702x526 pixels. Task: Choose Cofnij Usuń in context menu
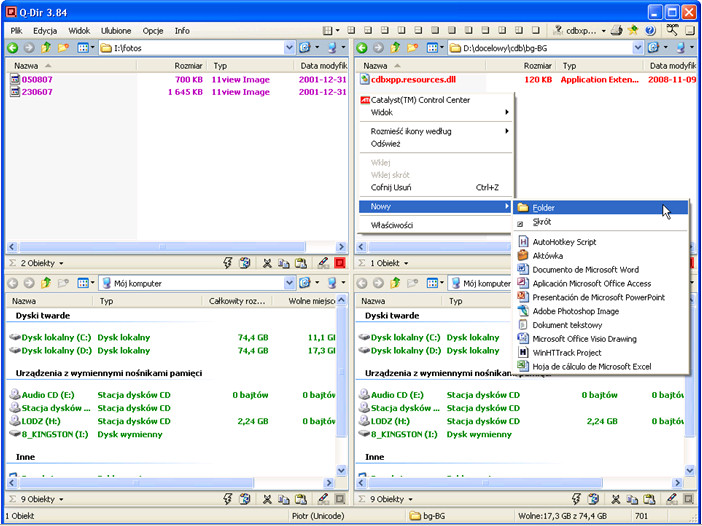pyautogui.click(x=437, y=188)
